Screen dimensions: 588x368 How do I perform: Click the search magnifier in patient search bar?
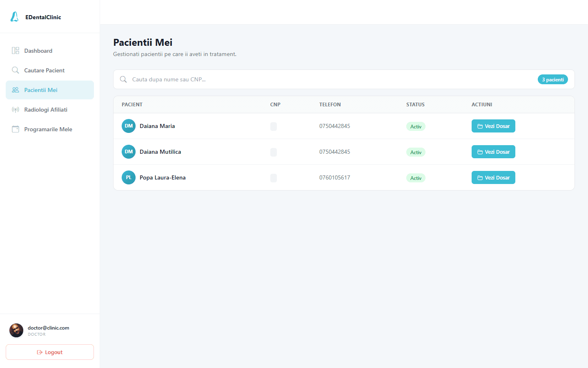pos(123,79)
